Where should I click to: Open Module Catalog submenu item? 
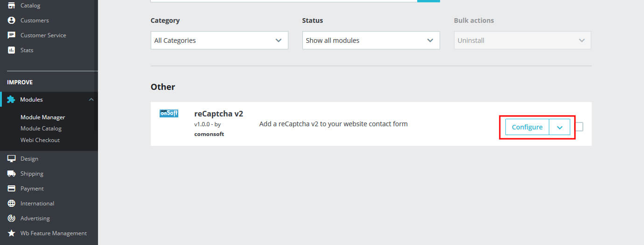(x=41, y=129)
